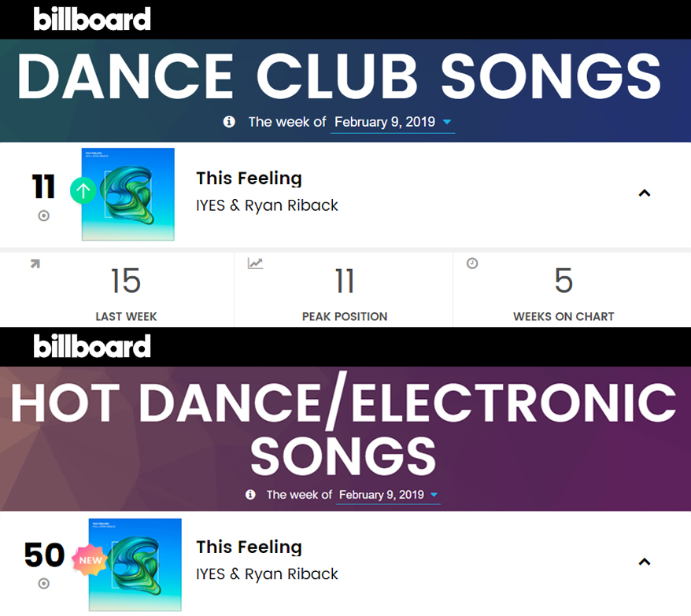Click the info icon beside Dance Club Songs date
The image size is (691, 616).
click(x=229, y=122)
